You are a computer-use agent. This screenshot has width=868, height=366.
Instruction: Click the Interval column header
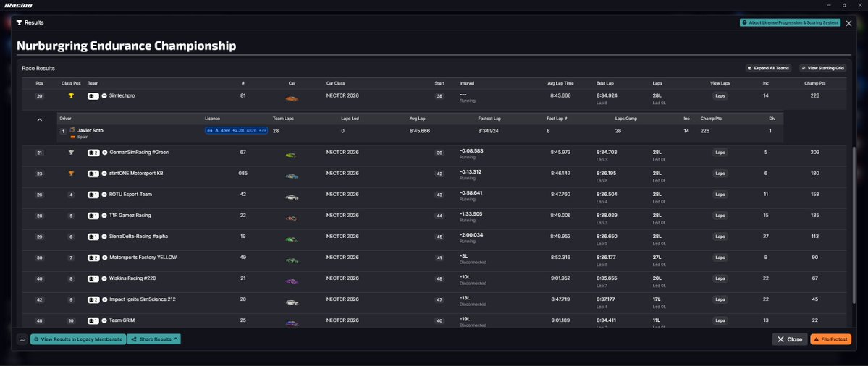coord(467,83)
